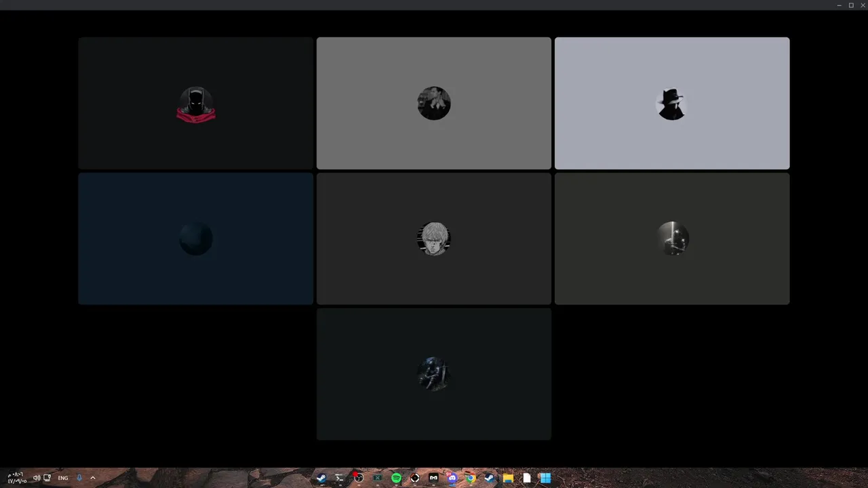Click the blue microphone tray icon
The width and height of the screenshot is (868, 488).
point(79,478)
